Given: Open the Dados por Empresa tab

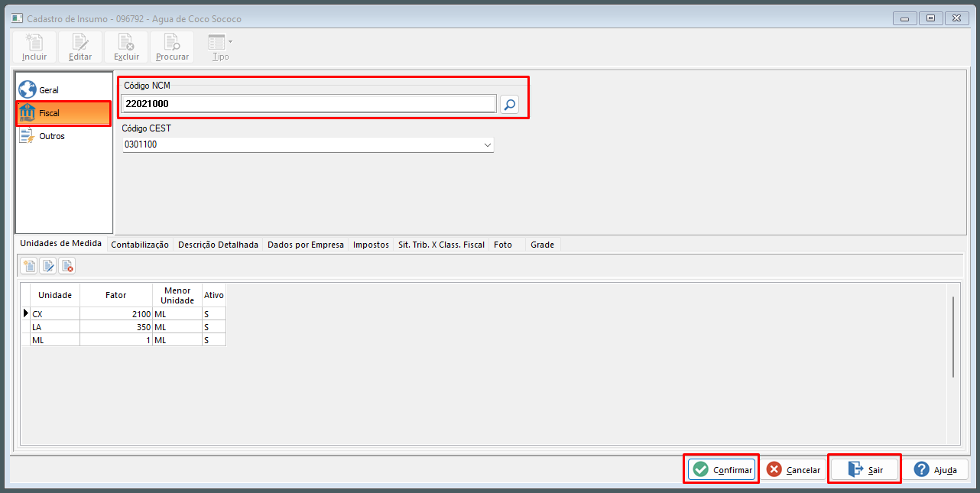Looking at the screenshot, I should tap(306, 245).
